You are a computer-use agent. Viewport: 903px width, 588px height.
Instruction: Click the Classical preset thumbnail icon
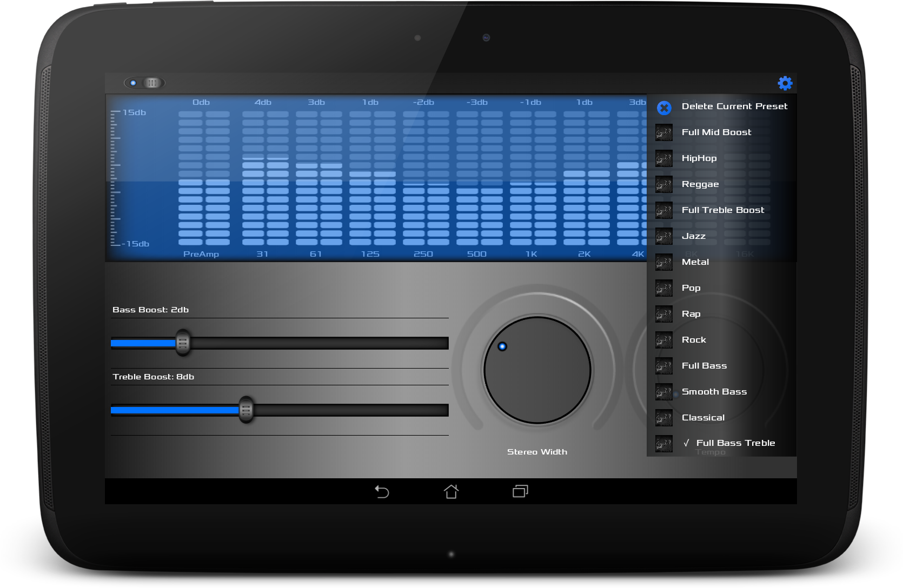coord(664,418)
